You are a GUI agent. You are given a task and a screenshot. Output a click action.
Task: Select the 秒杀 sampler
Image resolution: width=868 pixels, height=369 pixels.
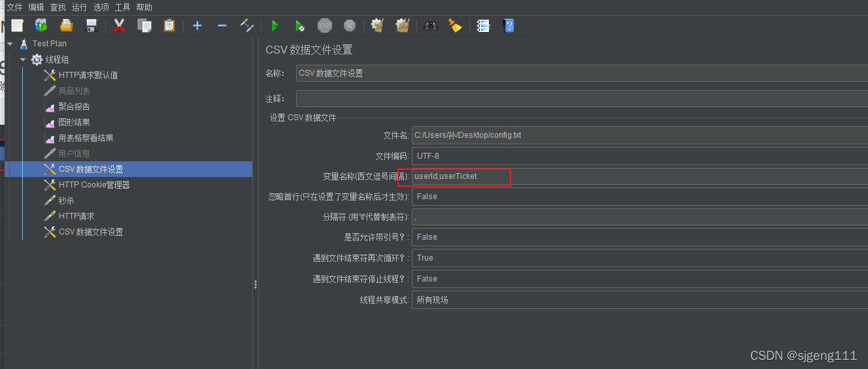66,201
